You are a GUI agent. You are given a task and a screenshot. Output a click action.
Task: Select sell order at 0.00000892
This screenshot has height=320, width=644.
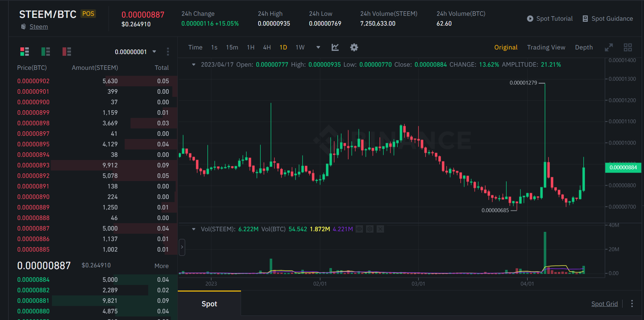[93, 176]
